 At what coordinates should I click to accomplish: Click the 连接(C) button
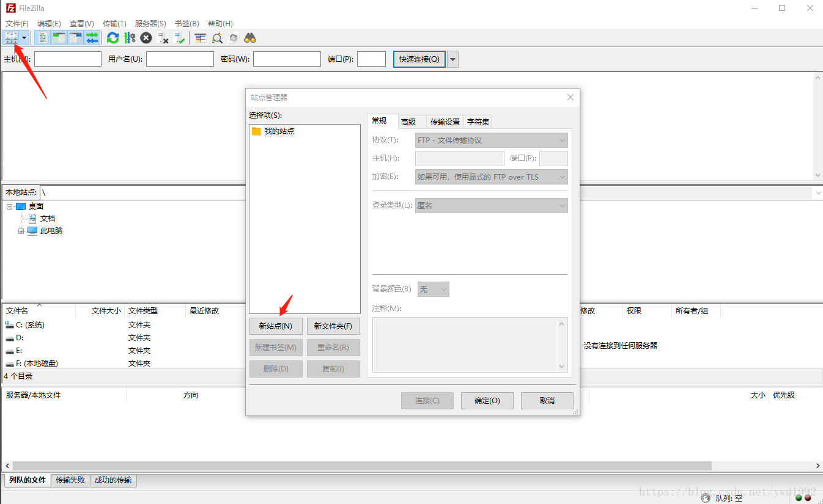click(427, 401)
